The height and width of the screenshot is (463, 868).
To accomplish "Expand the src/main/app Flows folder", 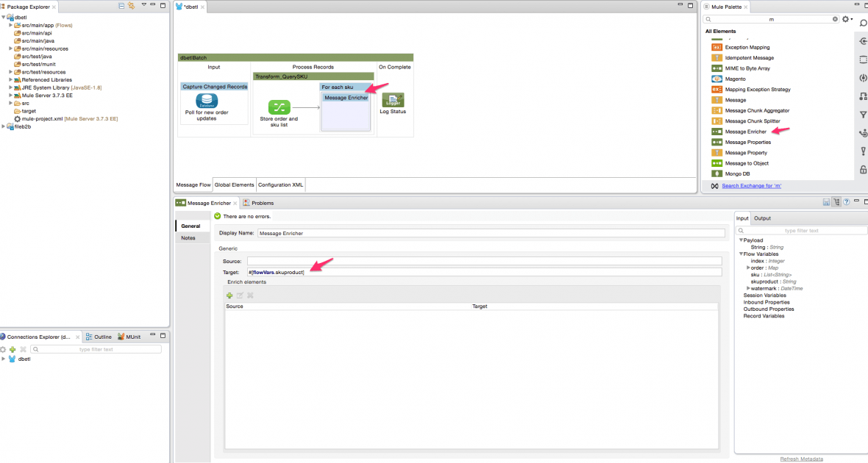I will [x=11, y=24].
